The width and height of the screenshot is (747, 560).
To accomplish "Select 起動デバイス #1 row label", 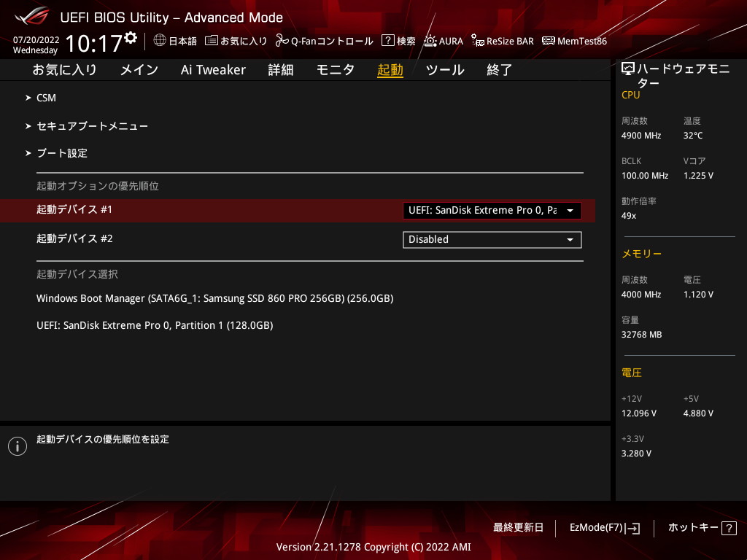I will [x=74, y=209].
